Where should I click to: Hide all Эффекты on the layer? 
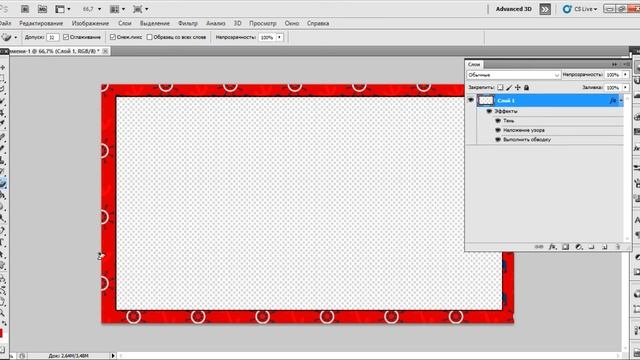point(489,111)
